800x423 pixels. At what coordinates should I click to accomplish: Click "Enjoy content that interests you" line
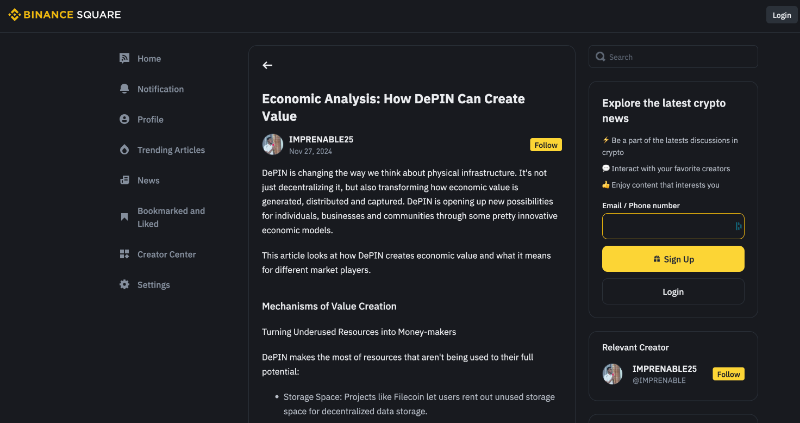pos(661,185)
